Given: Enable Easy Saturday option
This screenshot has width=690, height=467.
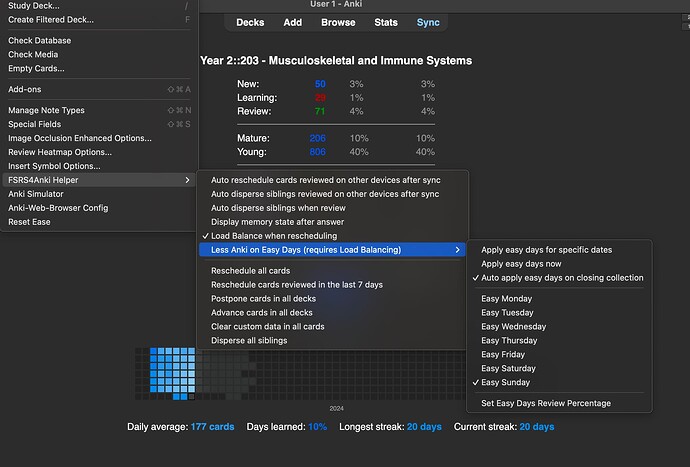Looking at the screenshot, I should tap(508, 368).
